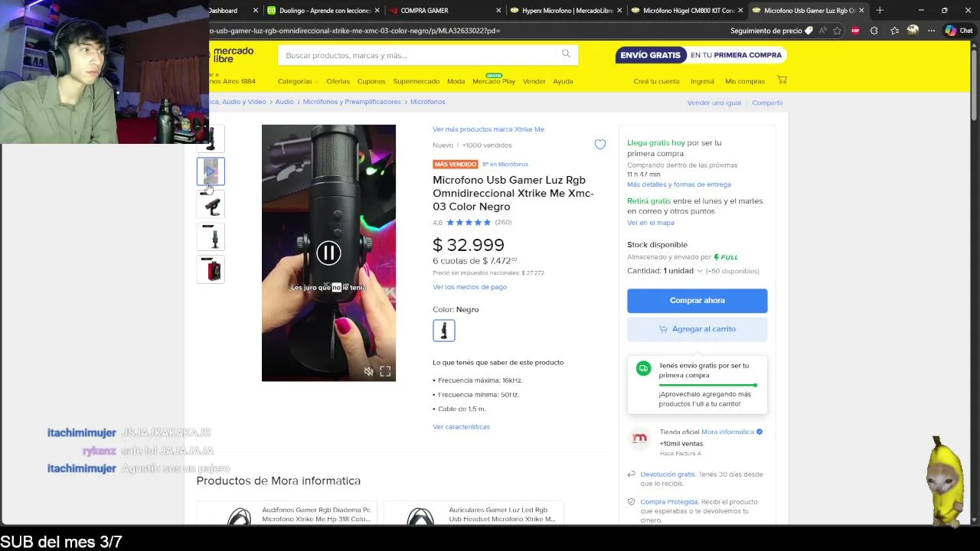
Task: Open a new browser tab
Action: tap(880, 10)
